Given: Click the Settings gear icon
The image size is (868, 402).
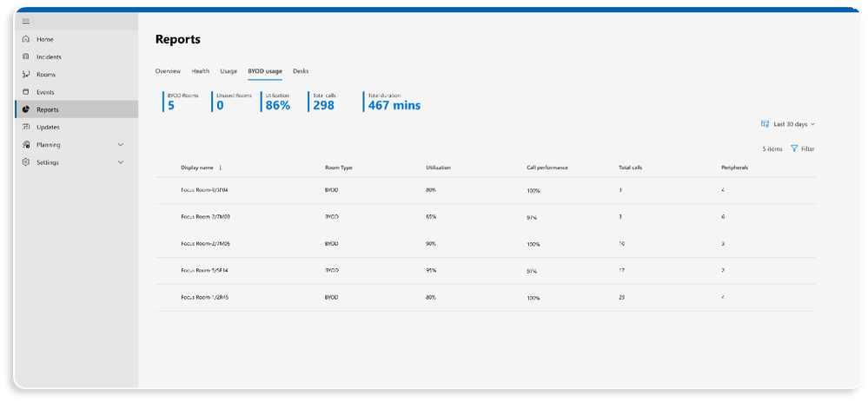Looking at the screenshot, I should click(x=26, y=162).
